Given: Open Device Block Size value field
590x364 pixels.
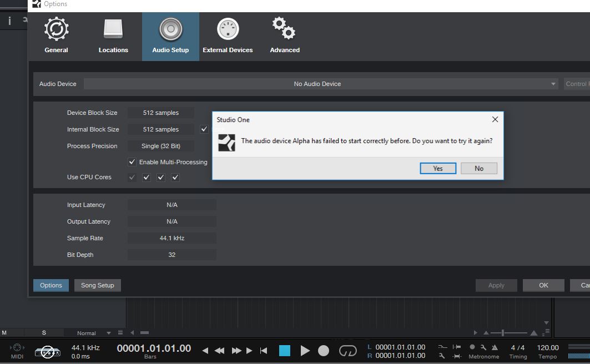Looking at the screenshot, I should [x=160, y=113].
